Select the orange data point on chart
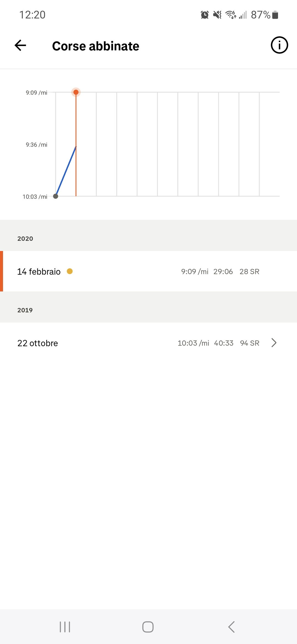 click(x=76, y=92)
